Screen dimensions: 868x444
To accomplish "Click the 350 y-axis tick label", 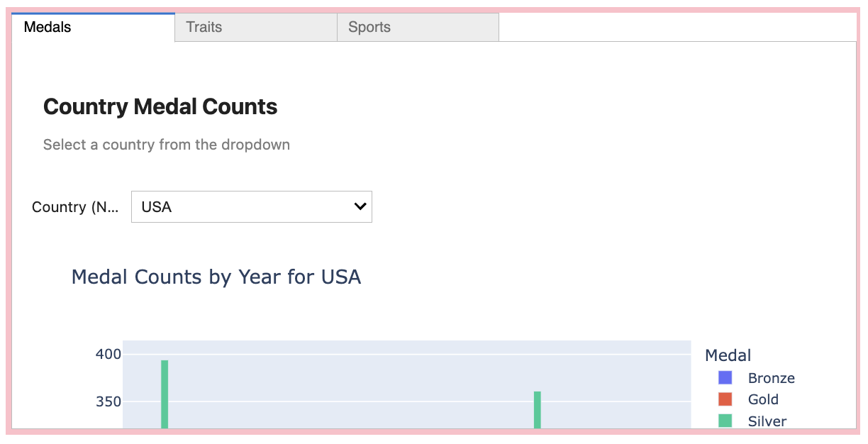I will [108, 402].
